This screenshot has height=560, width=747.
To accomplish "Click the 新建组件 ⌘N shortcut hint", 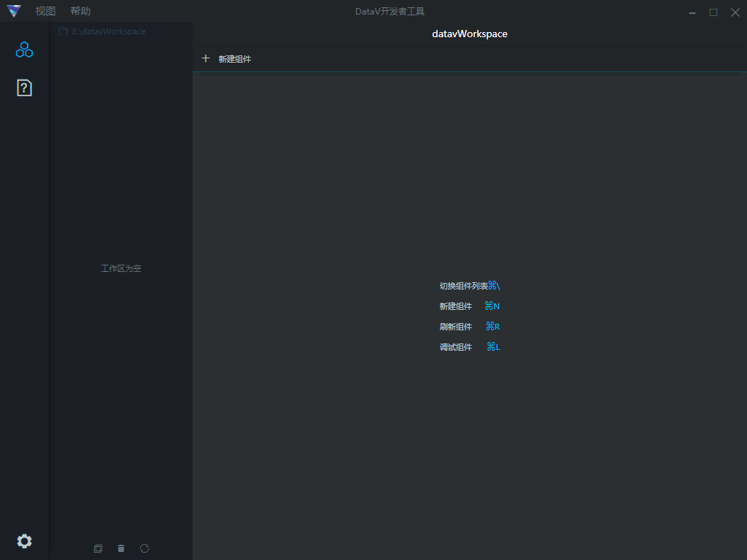I will pyautogui.click(x=470, y=306).
